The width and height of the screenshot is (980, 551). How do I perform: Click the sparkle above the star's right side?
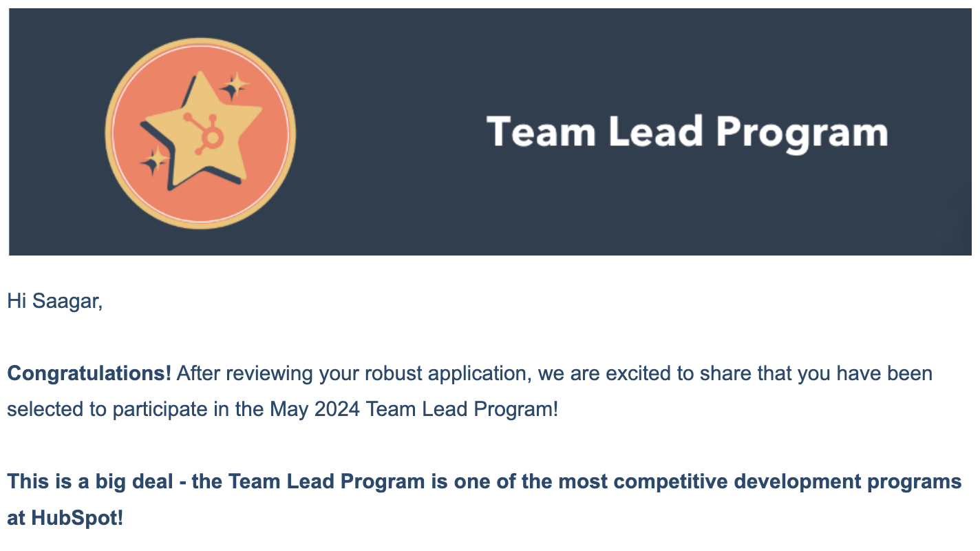pos(234,86)
